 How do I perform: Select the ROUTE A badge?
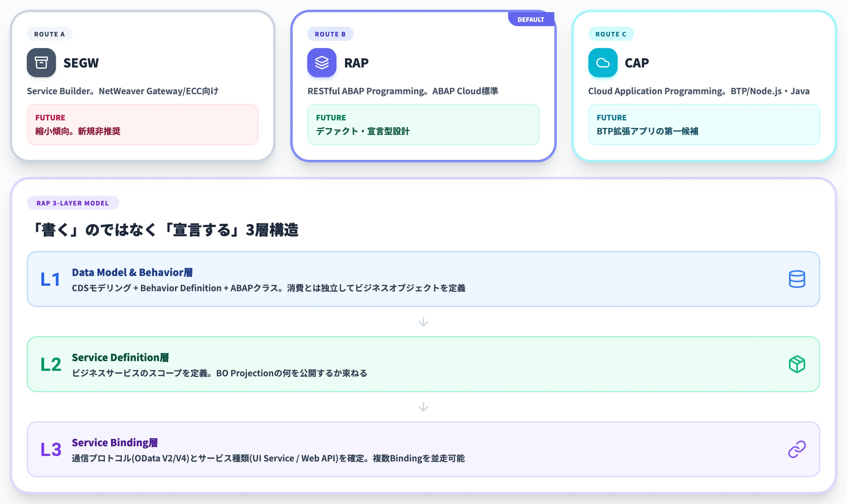pos(49,34)
